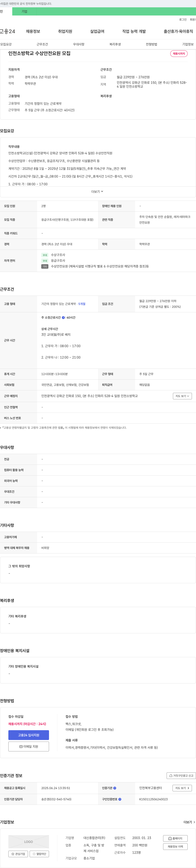Screen dimensions: 196x868
Task: Click the job title 인천소방학교 수상안전요원 모집
Action: pyautogui.click(x=39, y=53)
